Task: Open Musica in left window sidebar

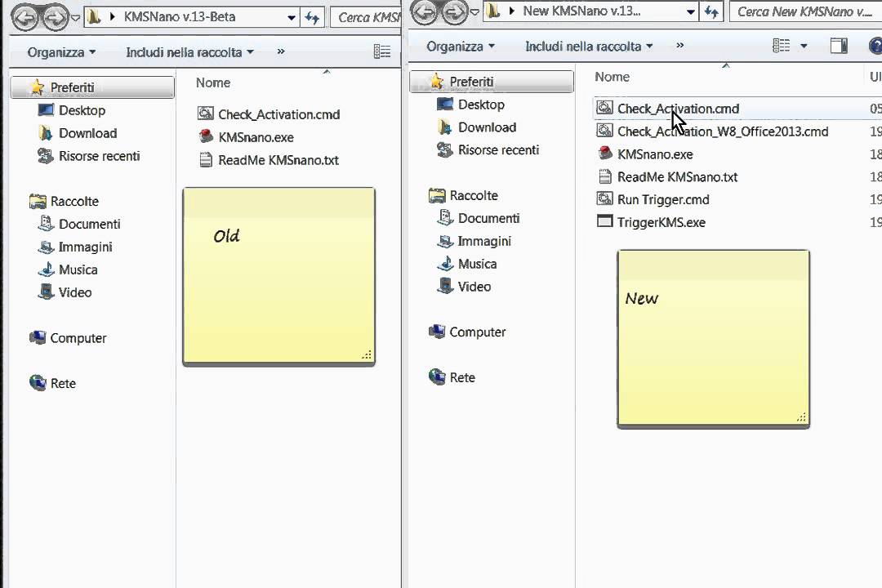Action: tap(68, 269)
